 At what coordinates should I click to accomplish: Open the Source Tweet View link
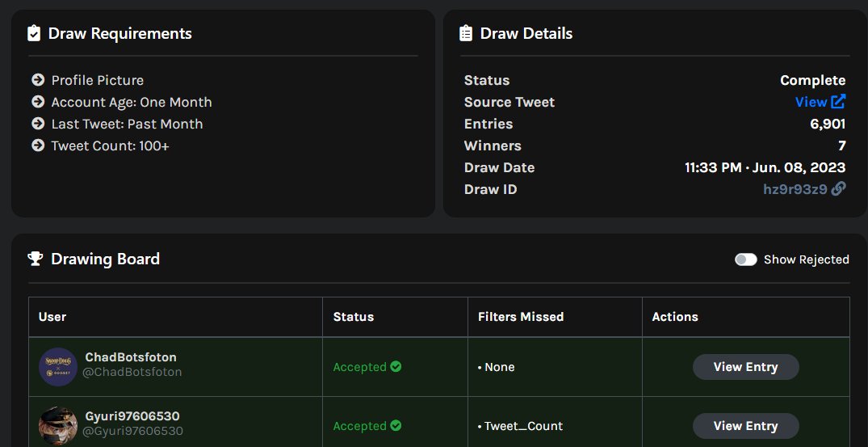point(811,102)
